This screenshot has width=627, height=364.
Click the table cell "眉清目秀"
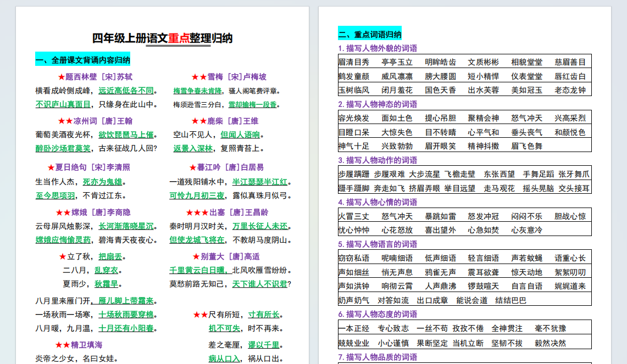[354, 63]
